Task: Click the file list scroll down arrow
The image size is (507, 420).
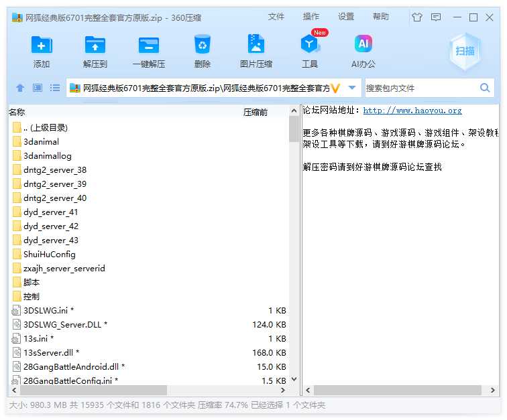Action: [x=294, y=379]
